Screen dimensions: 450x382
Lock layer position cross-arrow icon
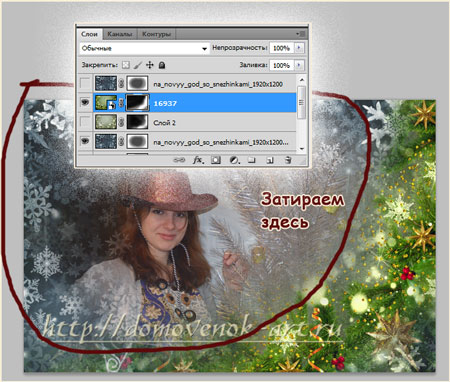150,65
